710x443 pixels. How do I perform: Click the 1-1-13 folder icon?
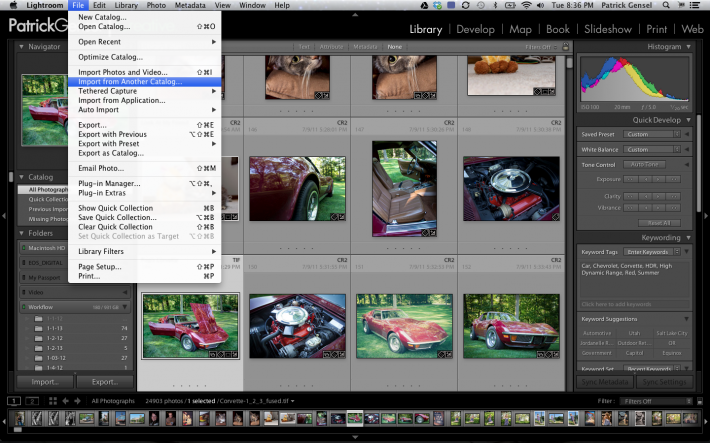pos(38,328)
